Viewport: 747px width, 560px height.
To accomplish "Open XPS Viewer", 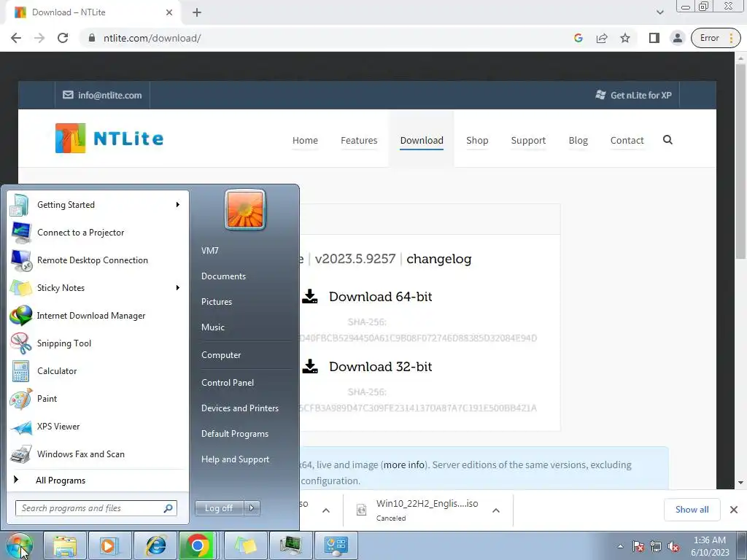I will tap(98, 426).
